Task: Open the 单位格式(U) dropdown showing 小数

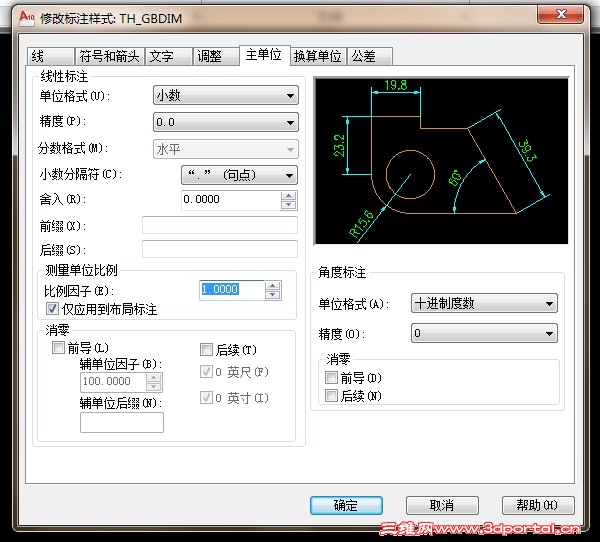Action: point(225,95)
